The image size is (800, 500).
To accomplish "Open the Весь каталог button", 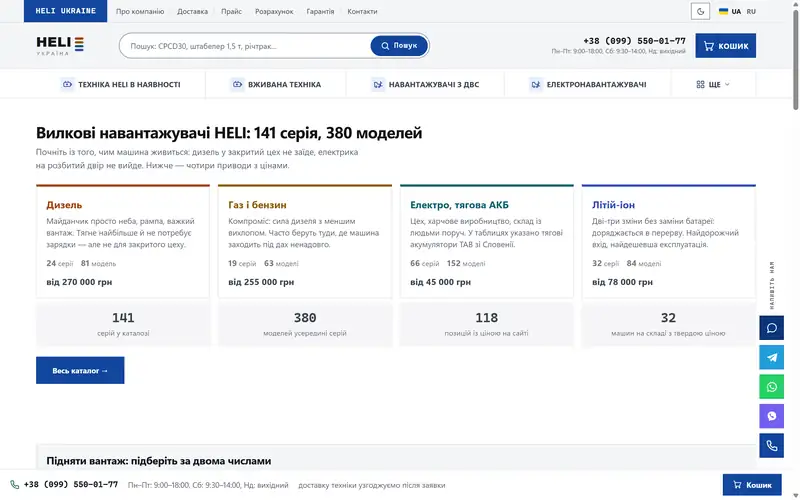I will pos(80,370).
